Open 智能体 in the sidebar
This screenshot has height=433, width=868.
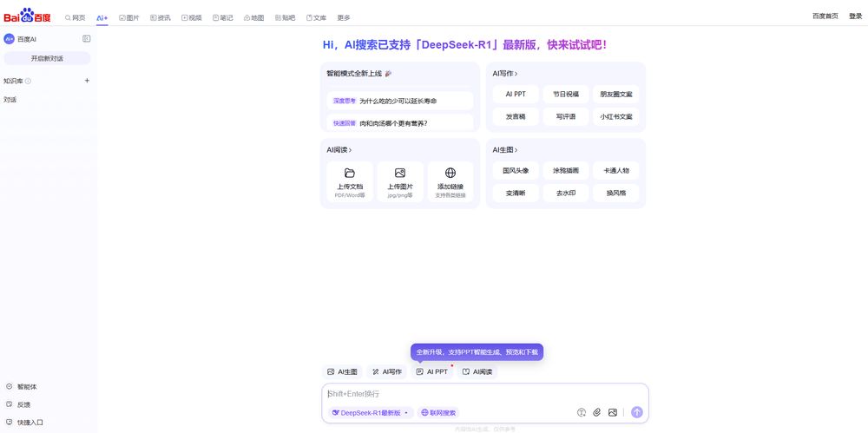pyautogui.click(x=22, y=386)
